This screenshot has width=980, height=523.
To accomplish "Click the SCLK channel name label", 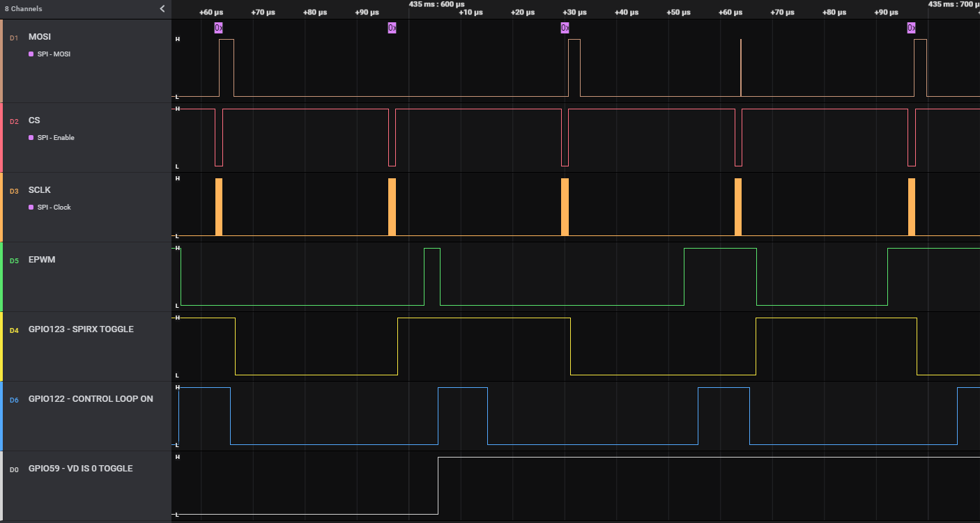I will 39,190.
